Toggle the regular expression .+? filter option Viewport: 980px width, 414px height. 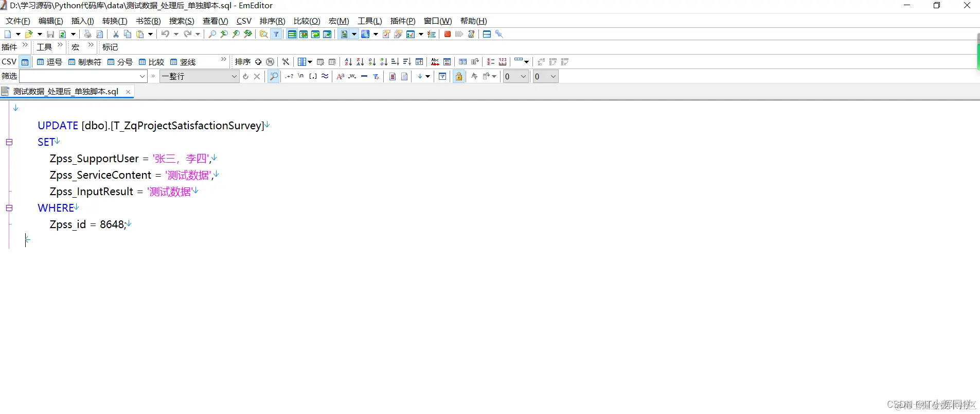pyautogui.click(x=289, y=76)
